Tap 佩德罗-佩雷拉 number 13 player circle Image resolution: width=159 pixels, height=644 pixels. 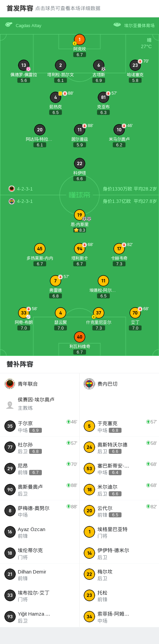[24, 65]
